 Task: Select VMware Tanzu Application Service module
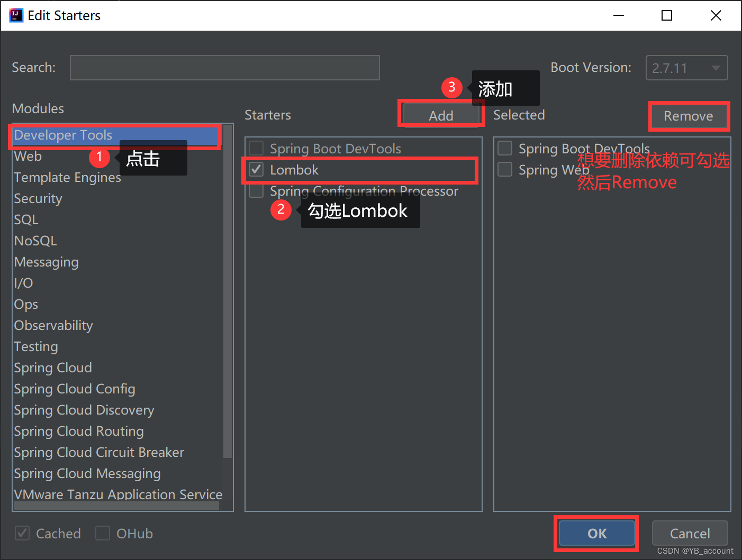click(118, 494)
